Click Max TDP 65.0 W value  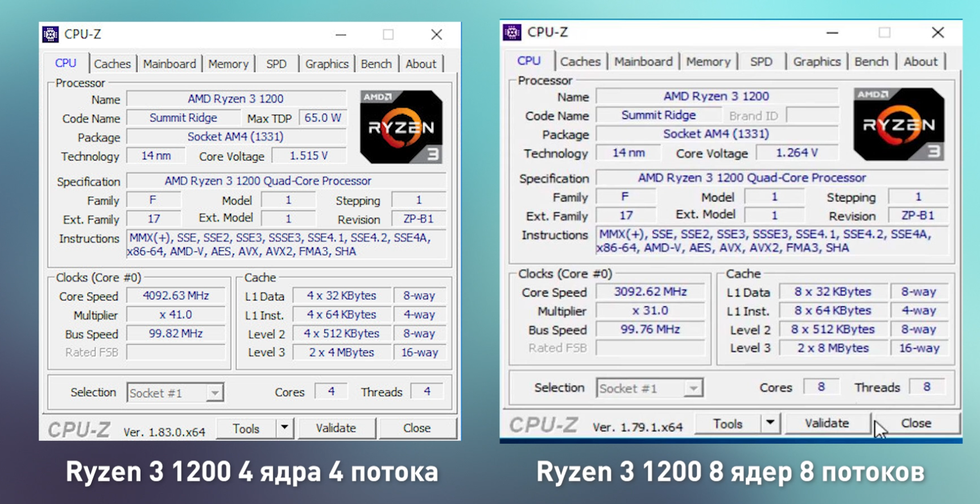tap(322, 118)
